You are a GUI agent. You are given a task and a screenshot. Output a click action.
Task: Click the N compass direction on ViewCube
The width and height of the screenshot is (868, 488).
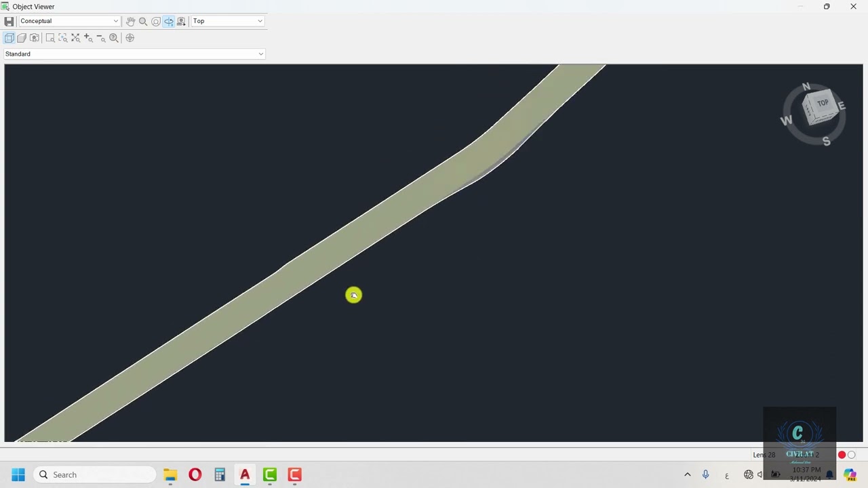[x=806, y=87]
